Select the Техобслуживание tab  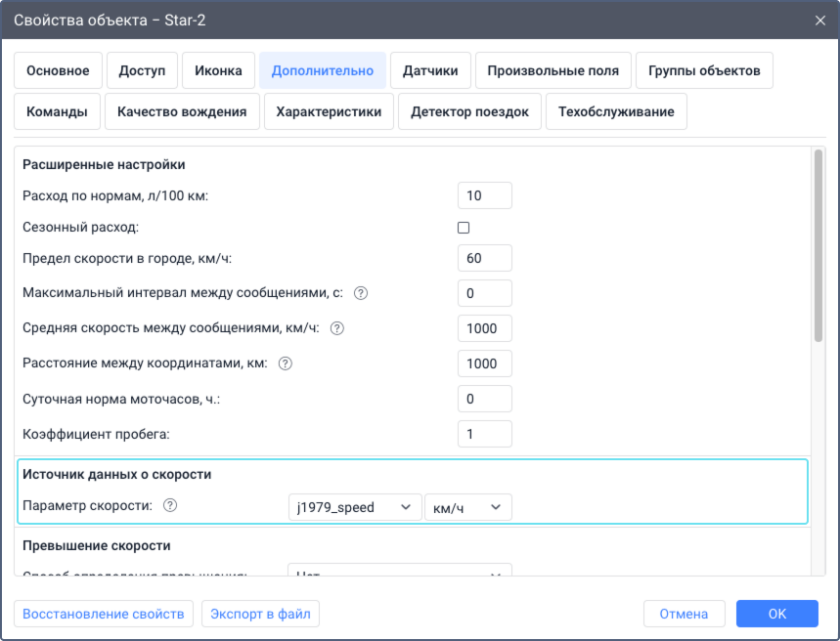[x=616, y=111]
